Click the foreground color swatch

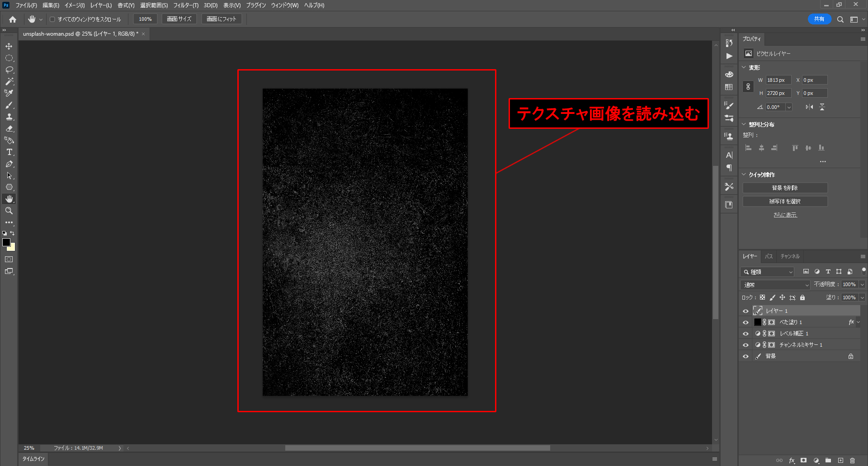[6, 243]
